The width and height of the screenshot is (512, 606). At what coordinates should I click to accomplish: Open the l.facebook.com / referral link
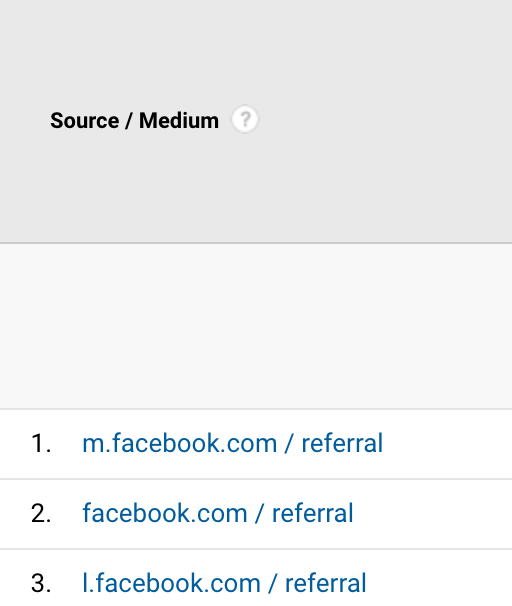coord(224,584)
